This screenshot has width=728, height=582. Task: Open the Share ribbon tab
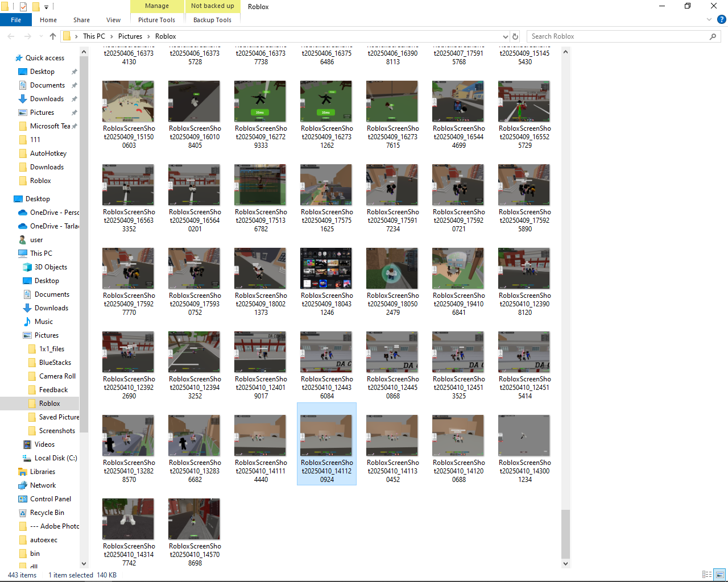(81, 20)
